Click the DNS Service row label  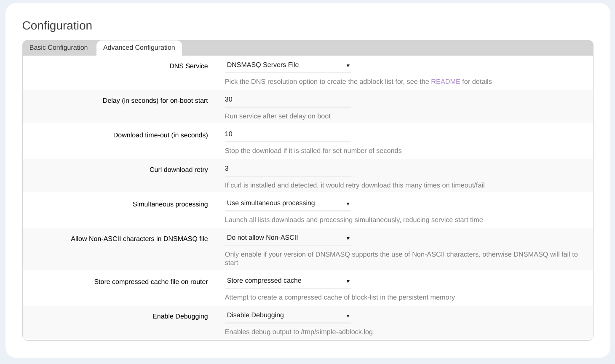coord(188,66)
